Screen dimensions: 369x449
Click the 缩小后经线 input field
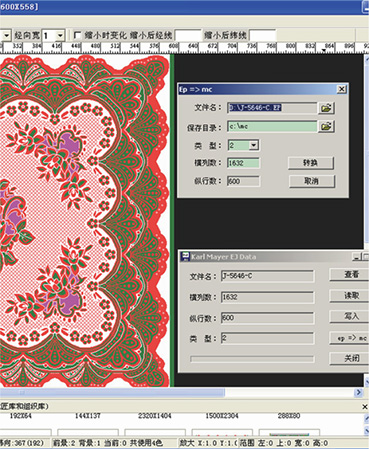[x=188, y=35]
